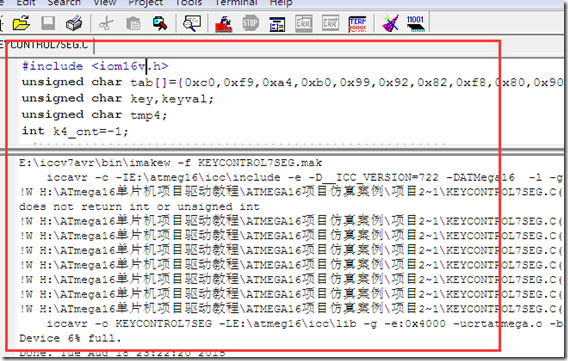Click the 'Device 6% full.' message

[70, 339]
